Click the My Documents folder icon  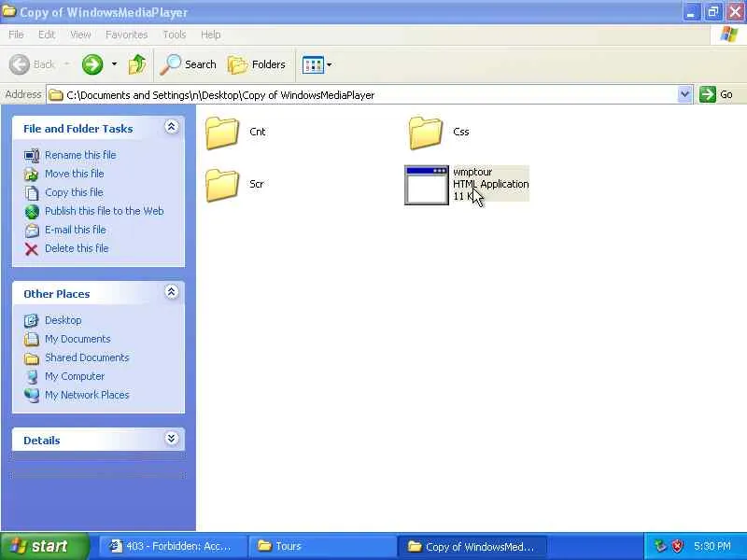tap(32, 339)
